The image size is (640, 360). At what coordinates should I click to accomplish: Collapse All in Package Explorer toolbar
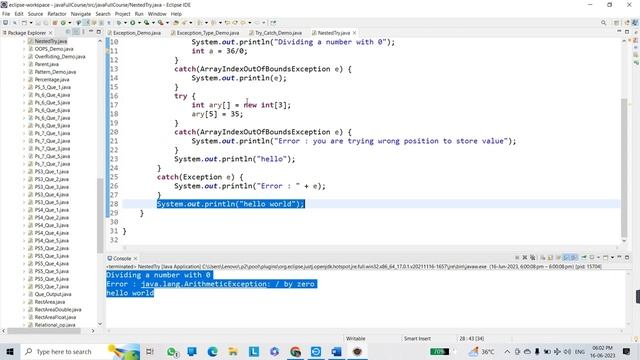click(x=67, y=32)
